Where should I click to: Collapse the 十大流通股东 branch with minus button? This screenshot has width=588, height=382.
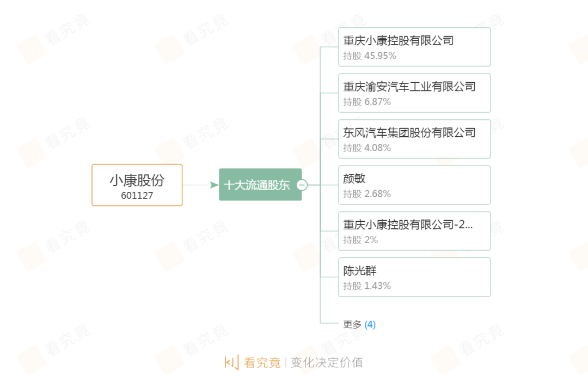coord(302,185)
